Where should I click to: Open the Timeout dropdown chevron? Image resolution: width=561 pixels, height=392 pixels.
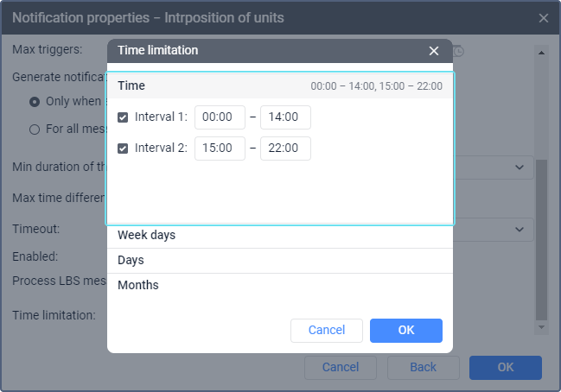[520, 230]
